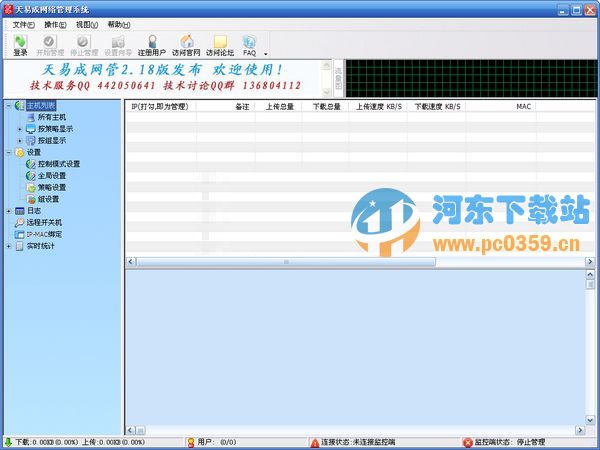
Task: Expand the 日志 tree node
Action: click(x=8, y=211)
